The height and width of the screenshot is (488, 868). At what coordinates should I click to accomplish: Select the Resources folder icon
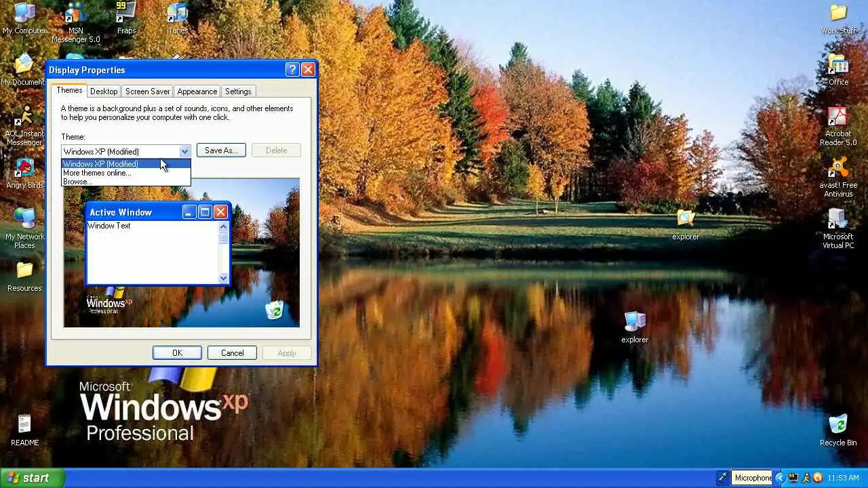tap(24, 276)
